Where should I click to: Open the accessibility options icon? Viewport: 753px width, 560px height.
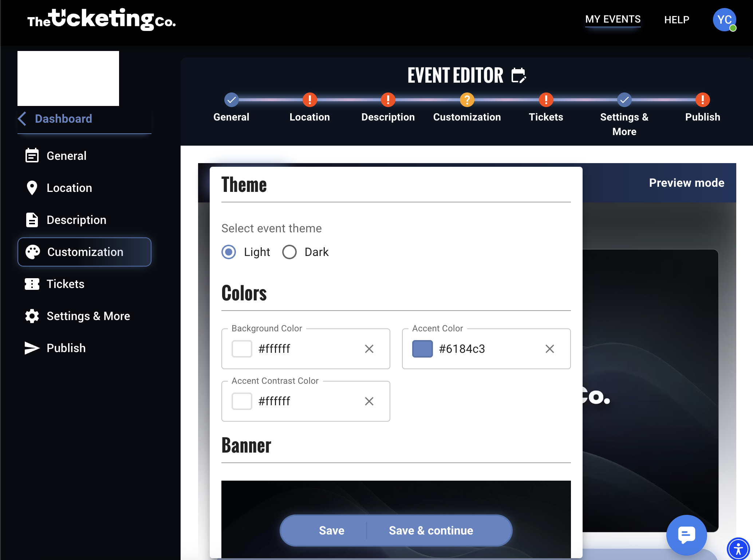[738, 548]
